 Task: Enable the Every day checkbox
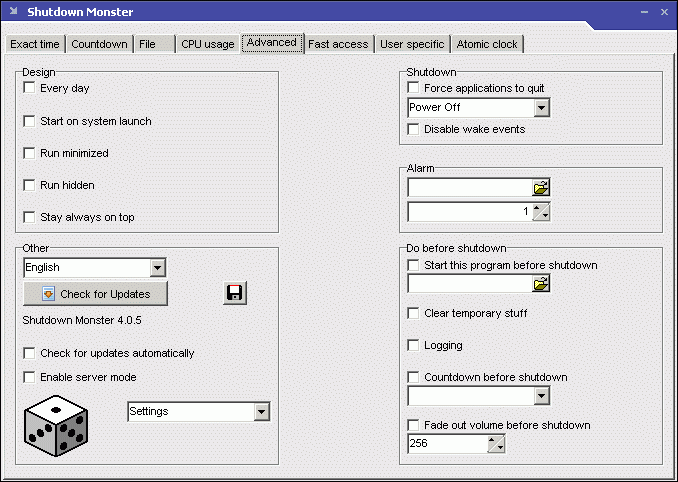tap(29, 88)
